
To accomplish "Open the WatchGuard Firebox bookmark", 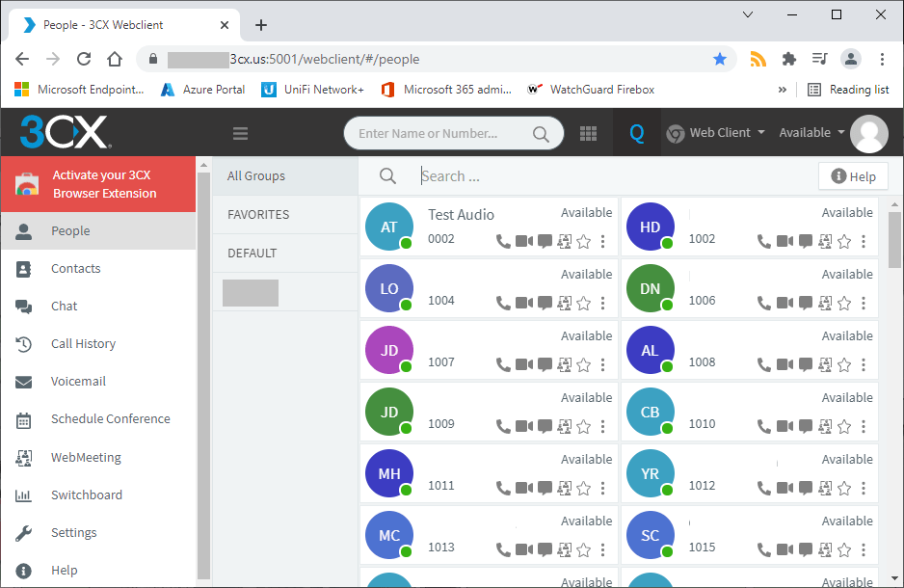I will [591, 90].
